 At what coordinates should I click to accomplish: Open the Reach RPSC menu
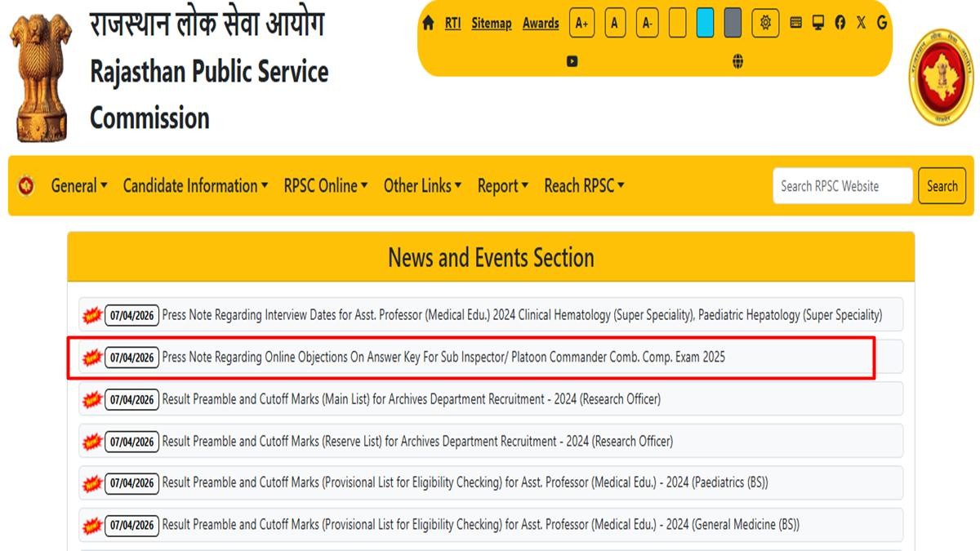tap(584, 186)
